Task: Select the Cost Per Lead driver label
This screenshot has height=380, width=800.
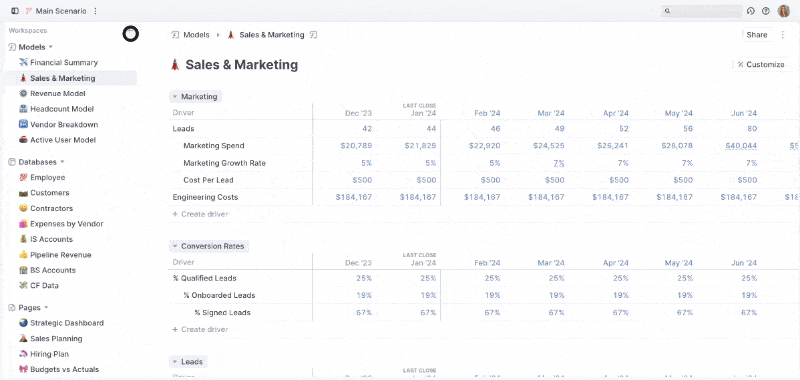Action: coord(208,180)
